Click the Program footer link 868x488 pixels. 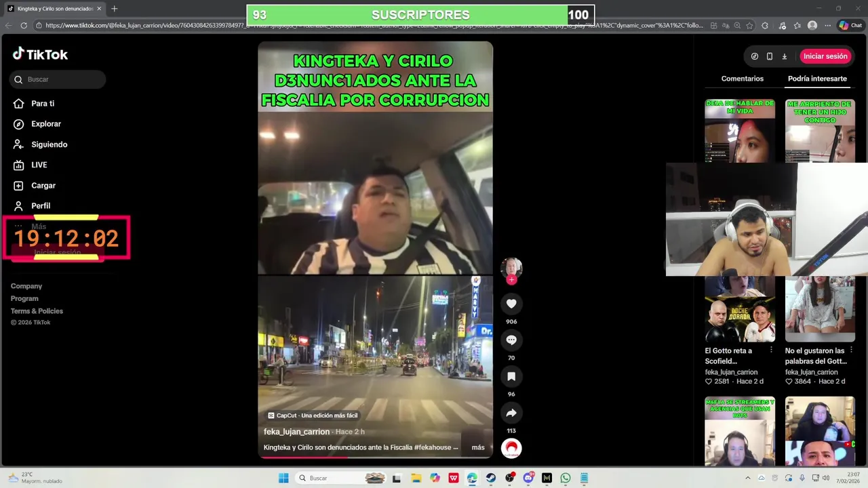[24, 298]
